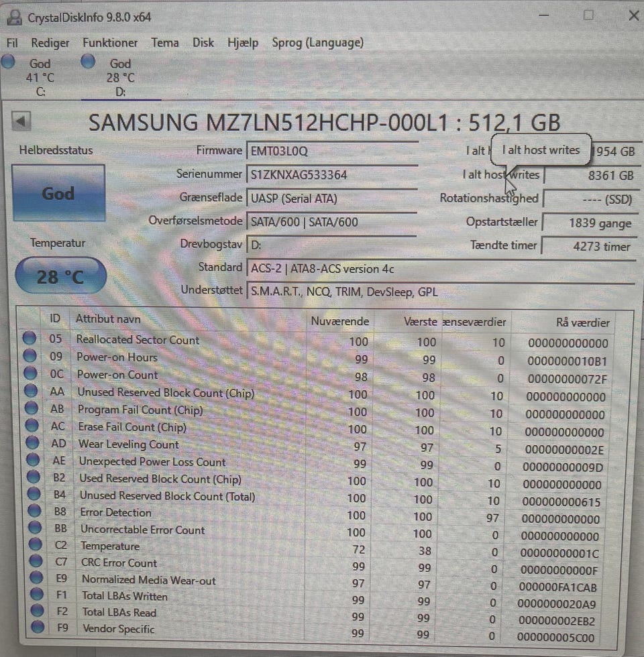Click status dot for Unused Reserved Block Count (Total)
The height and width of the screenshot is (657, 644).
coord(34,494)
